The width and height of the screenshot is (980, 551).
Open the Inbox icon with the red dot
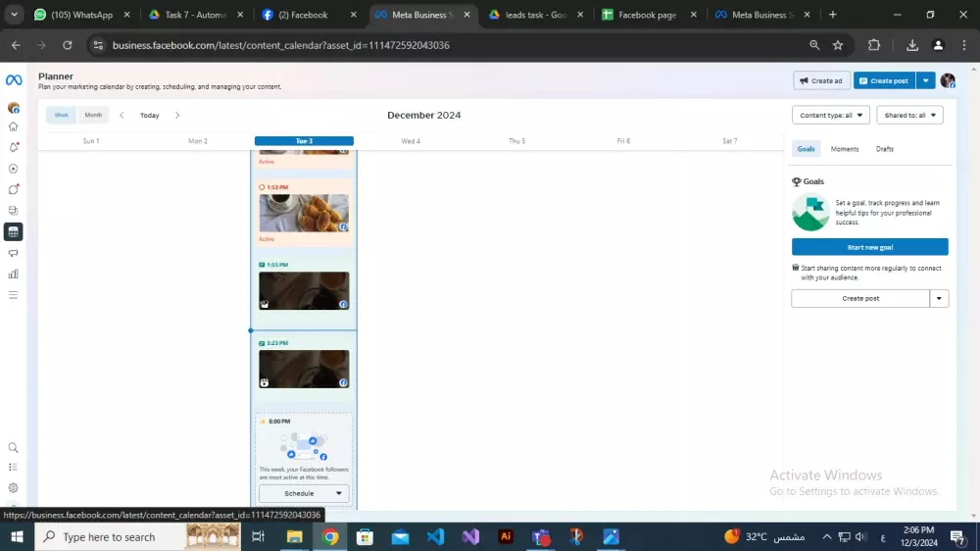click(x=13, y=189)
